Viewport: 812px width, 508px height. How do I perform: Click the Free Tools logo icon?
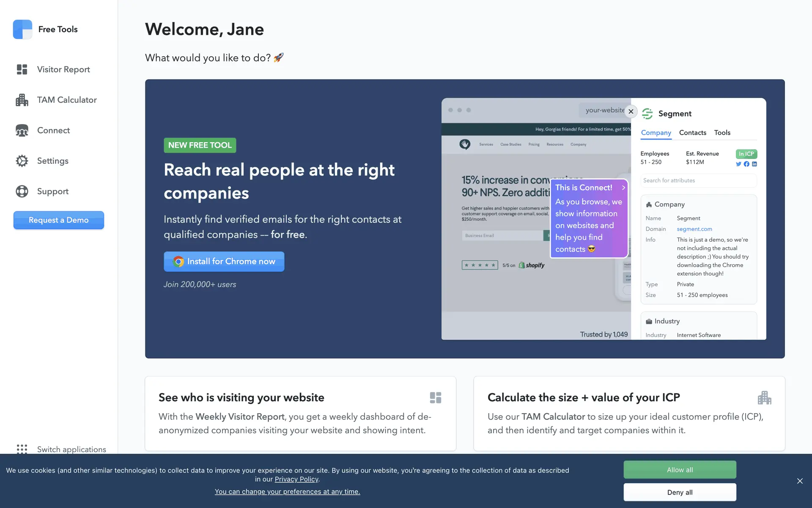(22, 29)
